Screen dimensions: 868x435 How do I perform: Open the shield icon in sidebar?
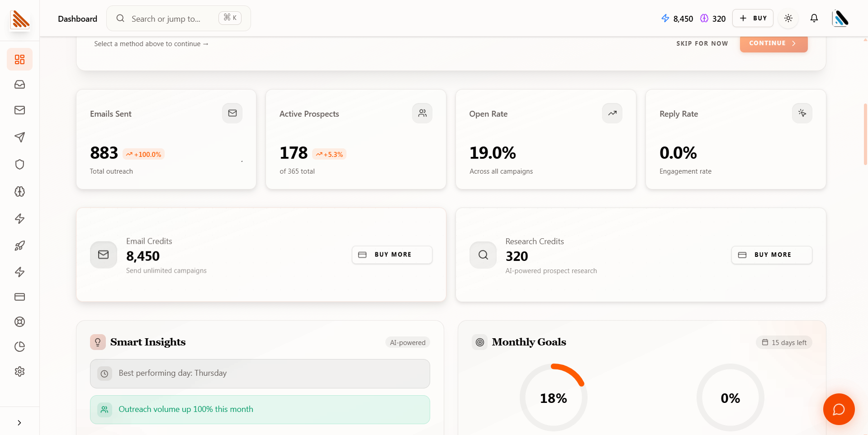point(19,164)
